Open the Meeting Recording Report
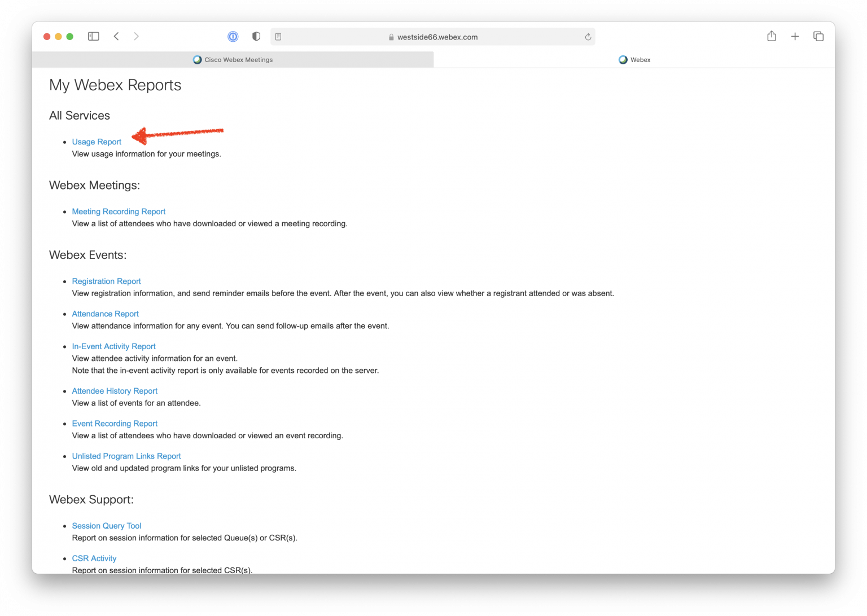Image resolution: width=867 pixels, height=616 pixels. (x=119, y=211)
